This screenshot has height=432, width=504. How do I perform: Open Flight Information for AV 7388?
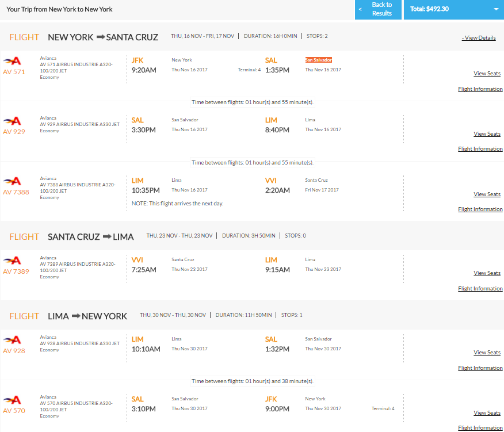click(x=480, y=209)
